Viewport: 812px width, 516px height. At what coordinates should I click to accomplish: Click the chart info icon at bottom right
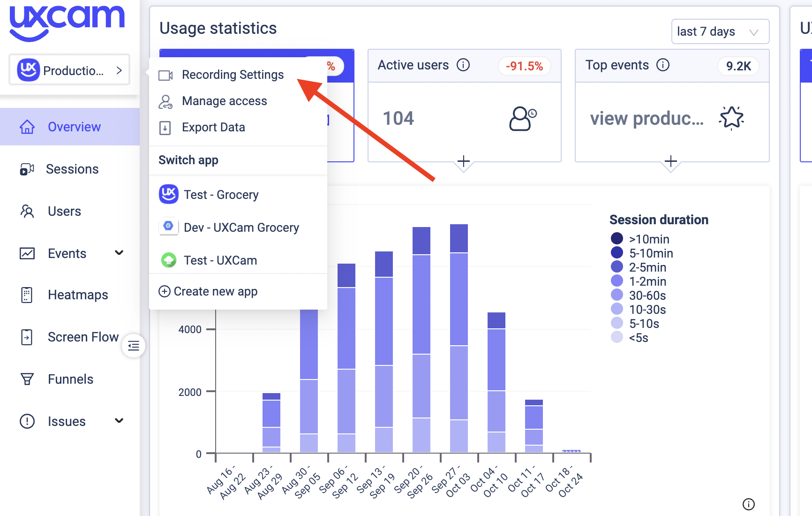749,504
